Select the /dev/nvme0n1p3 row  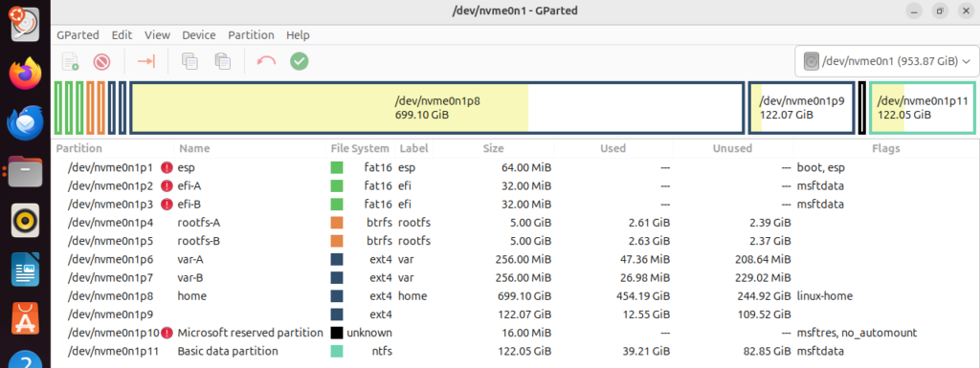(x=515, y=204)
